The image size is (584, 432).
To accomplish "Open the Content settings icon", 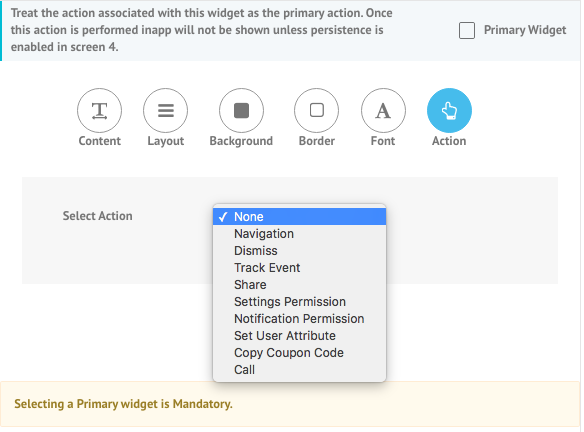I will coord(99,110).
